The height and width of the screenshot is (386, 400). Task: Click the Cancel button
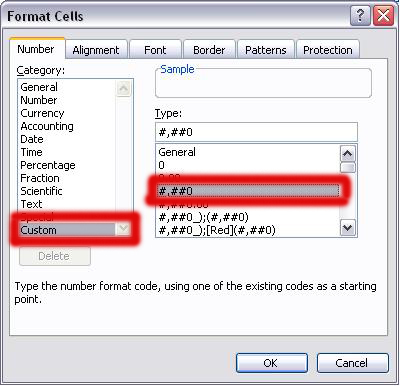coord(352,363)
